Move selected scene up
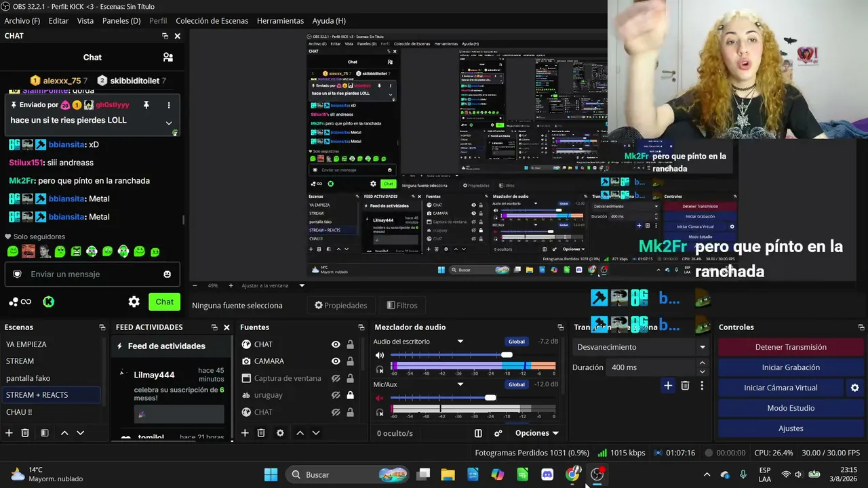 point(64,433)
